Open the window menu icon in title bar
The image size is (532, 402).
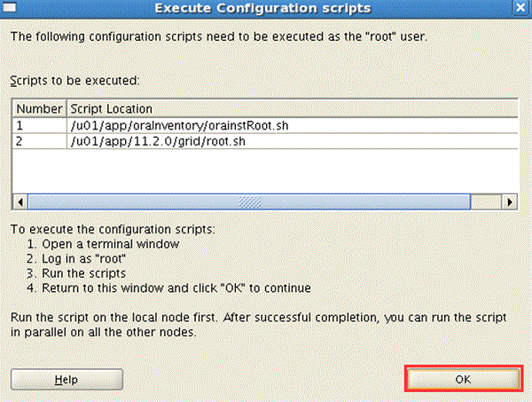pos(9,7)
